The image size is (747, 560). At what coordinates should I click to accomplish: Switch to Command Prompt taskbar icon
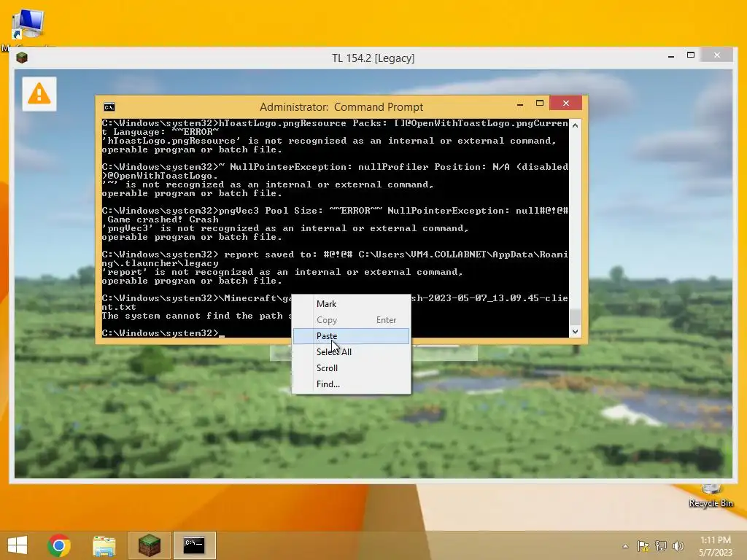coord(194,545)
